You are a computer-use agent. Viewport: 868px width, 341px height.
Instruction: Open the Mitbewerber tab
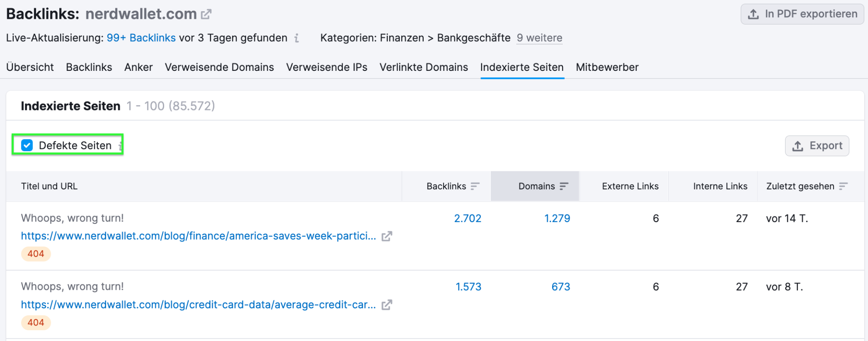tap(607, 67)
